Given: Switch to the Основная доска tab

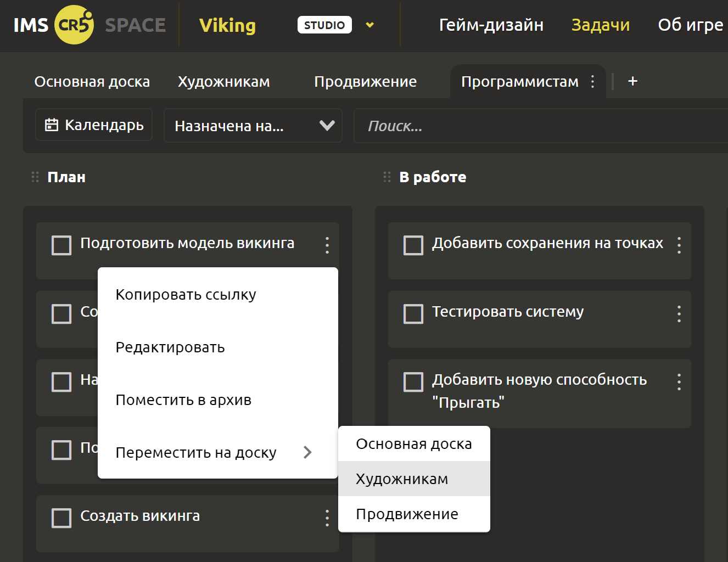Looking at the screenshot, I should [x=92, y=82].
